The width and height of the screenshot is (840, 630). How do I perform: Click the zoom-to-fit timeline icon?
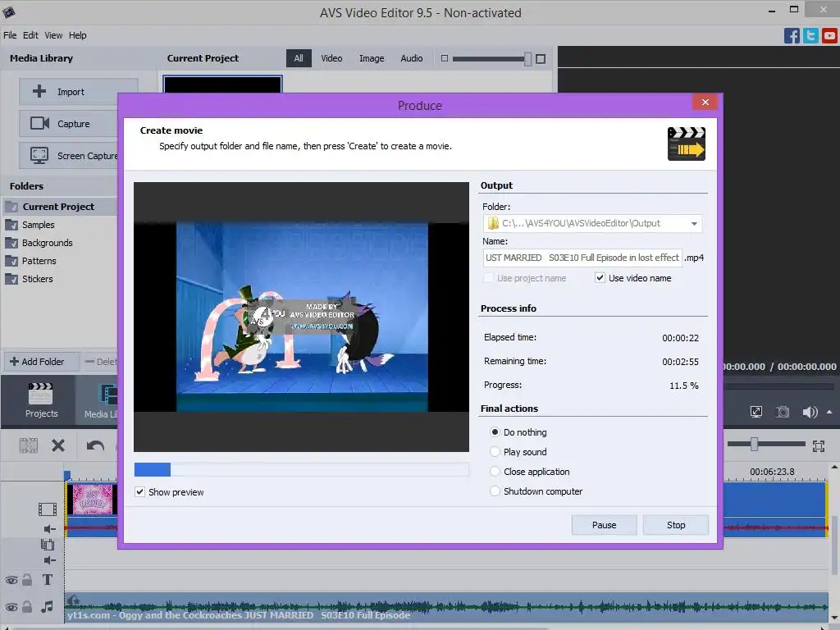point(819,445)
